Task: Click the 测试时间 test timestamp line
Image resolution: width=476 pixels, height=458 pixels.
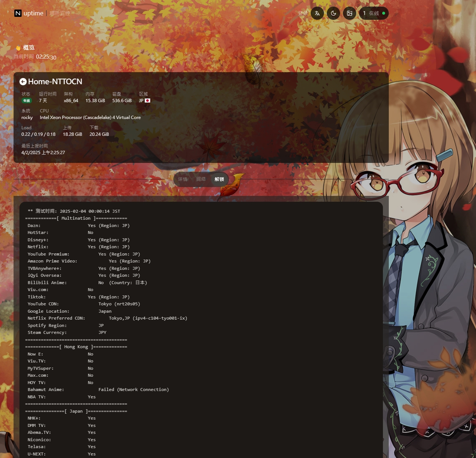Action: point(74,211)
